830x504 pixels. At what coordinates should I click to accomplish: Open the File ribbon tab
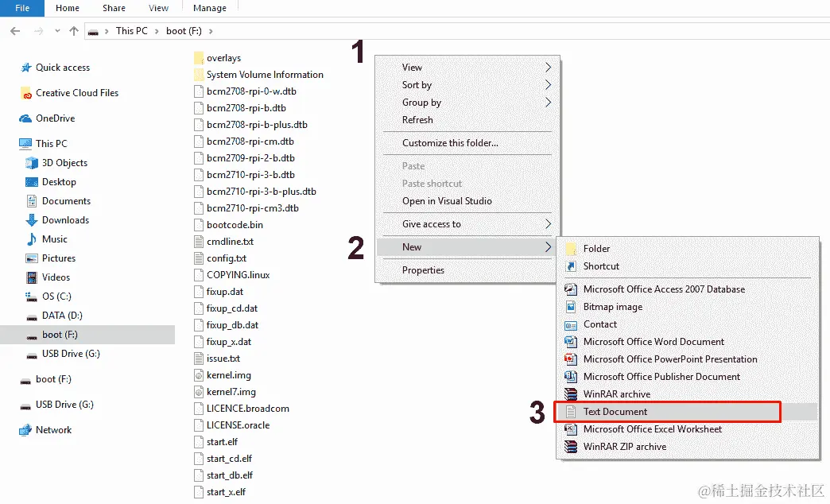(x=22, y=8)
